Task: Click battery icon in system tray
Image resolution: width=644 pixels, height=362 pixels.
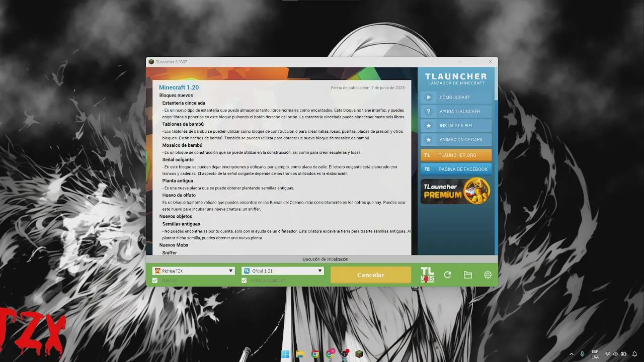Action: [624, 354]
